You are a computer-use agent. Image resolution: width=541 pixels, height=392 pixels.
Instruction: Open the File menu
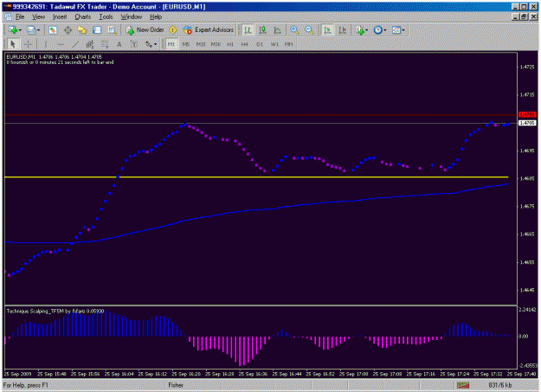(x=20, y=16)
